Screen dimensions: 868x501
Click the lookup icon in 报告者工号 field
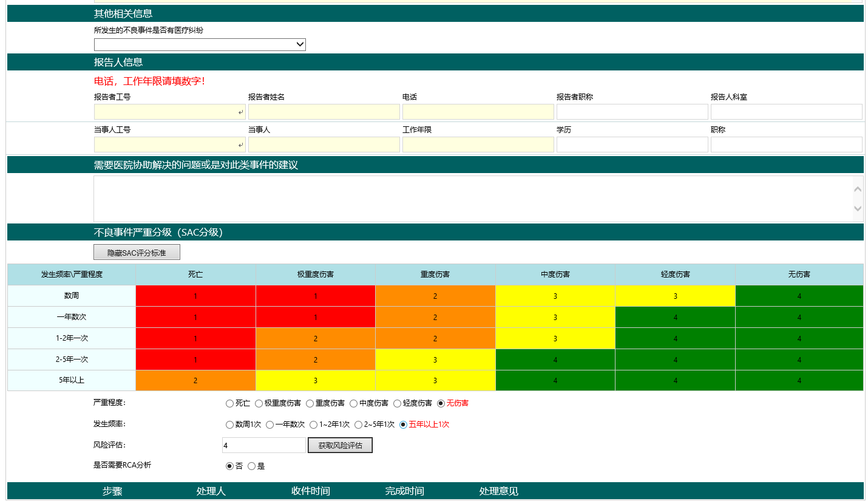[x=241, y=112]
